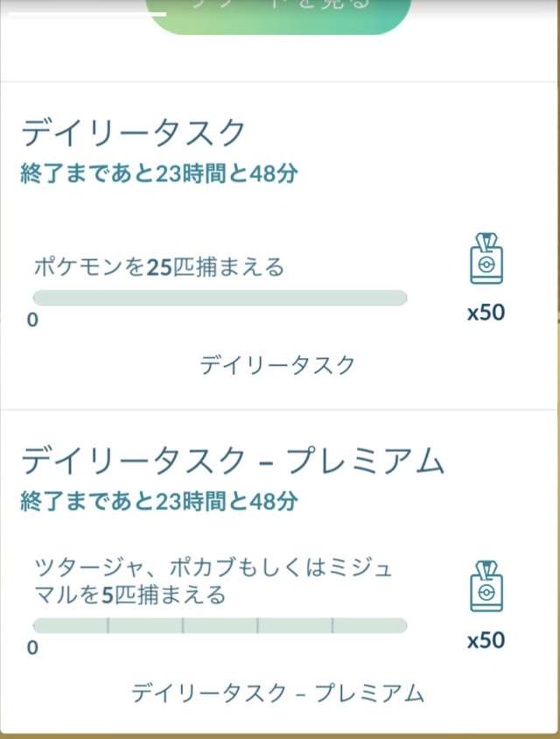Tap the premium task pass reward icon
560x739 pixels.
(486, 587)
